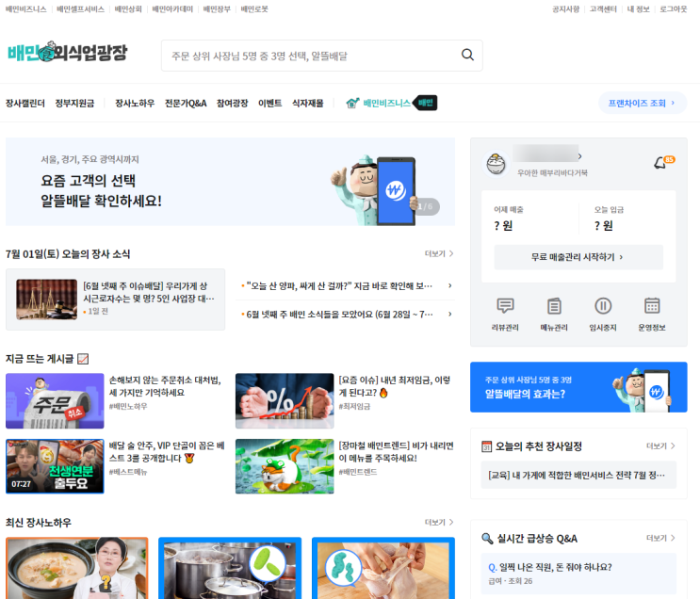Open 더보기 for 오늘의 추천 장사일정
This screenshot has height=599, width=700.
660,445
